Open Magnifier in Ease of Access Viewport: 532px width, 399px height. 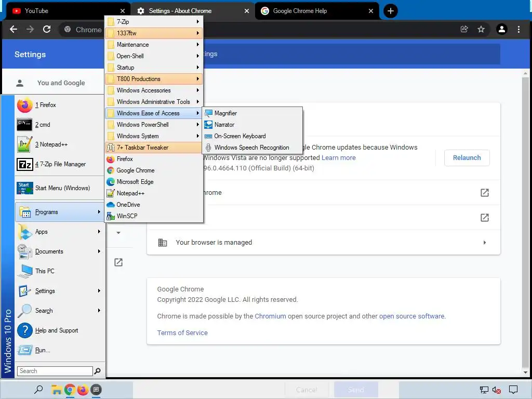(x=252, y=113)
